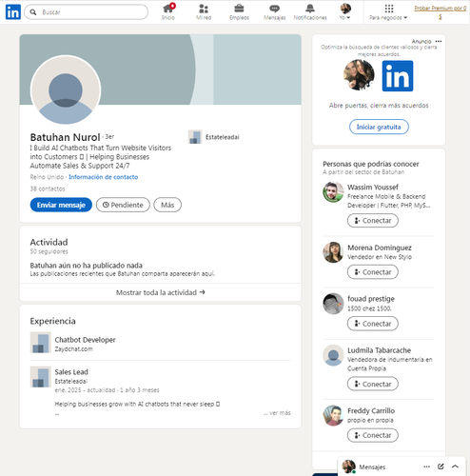Open the Más options button

tap(167, 205)
